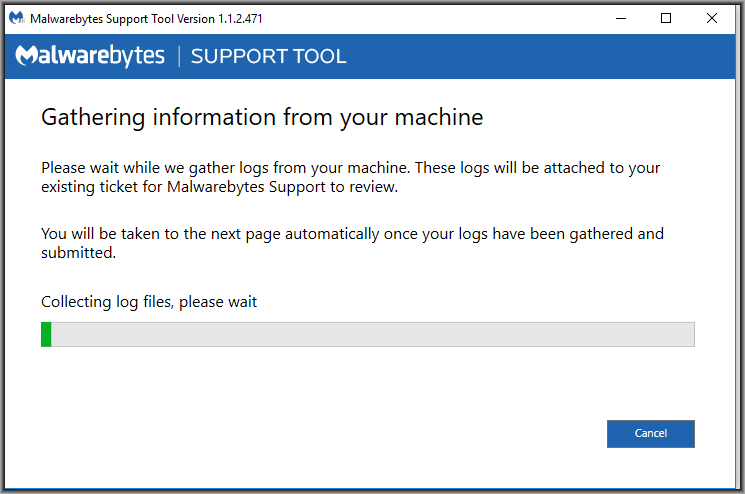Cancel the log gathering process
This screenshot has width=745, height=494.
(650, 433)
